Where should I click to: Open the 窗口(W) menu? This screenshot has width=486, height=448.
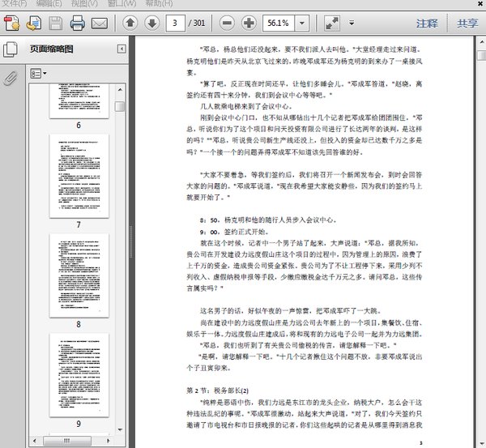122,3
